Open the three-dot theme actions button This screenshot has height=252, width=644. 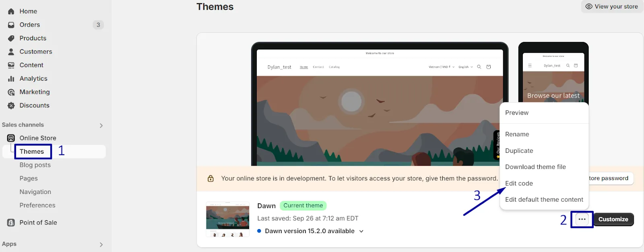tap(582, 219)
